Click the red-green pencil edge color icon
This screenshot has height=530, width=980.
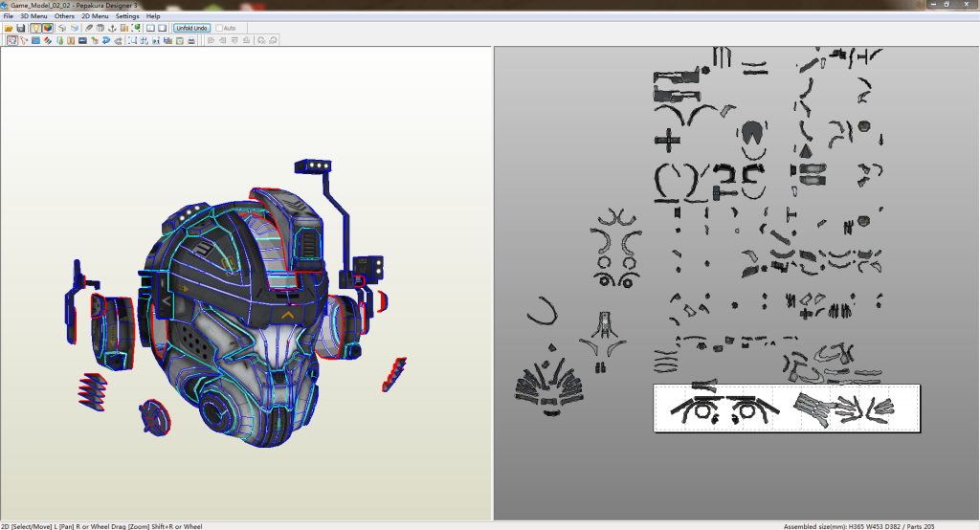48,40
